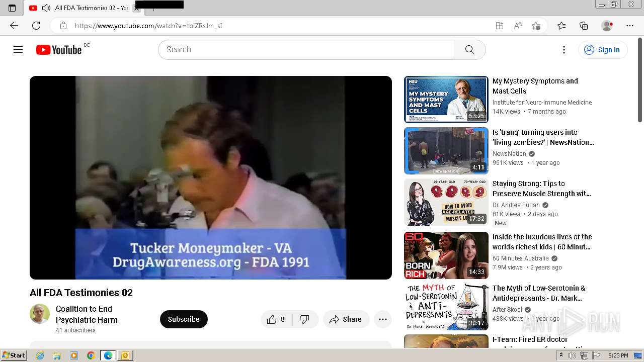
Task: Visit Institute for Neuro-Immune Medicine channel
Action: (542, 103)
